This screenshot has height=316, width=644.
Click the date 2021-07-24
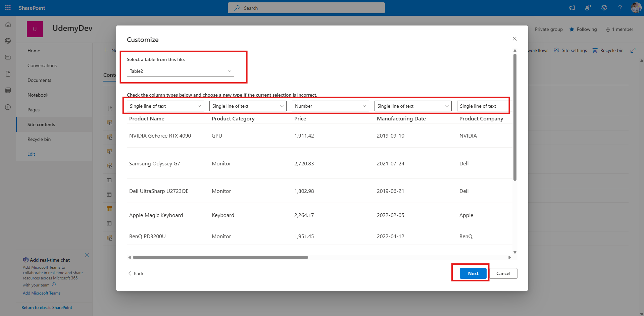click(x=391, y=164)
